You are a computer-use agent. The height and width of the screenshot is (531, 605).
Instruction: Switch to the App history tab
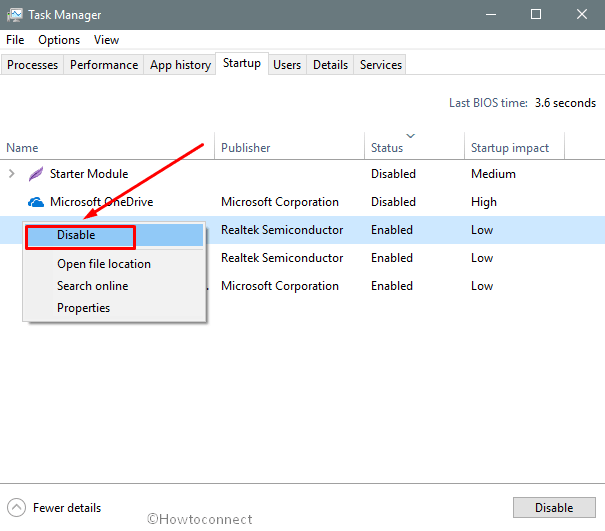point(180,65)
